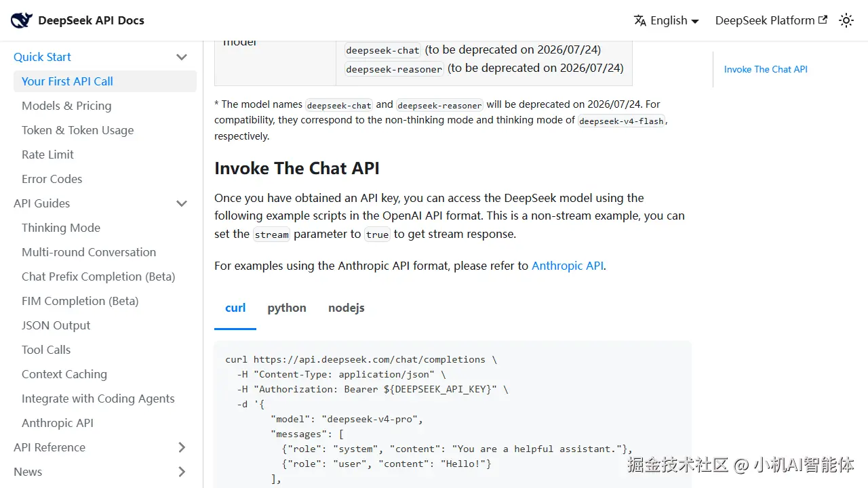Click the DeepSeek API Docs title
The height and width of the screenshot is (488, 868).
91,20
